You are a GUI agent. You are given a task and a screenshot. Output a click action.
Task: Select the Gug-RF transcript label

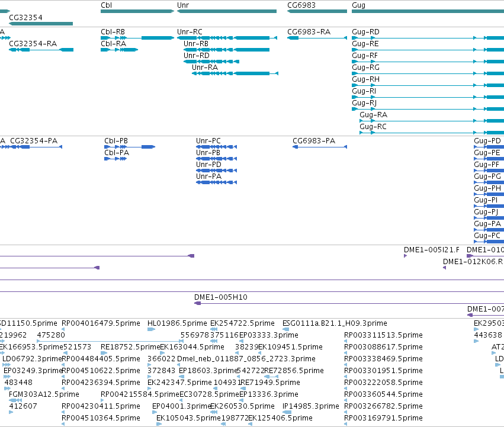point(365,56)
